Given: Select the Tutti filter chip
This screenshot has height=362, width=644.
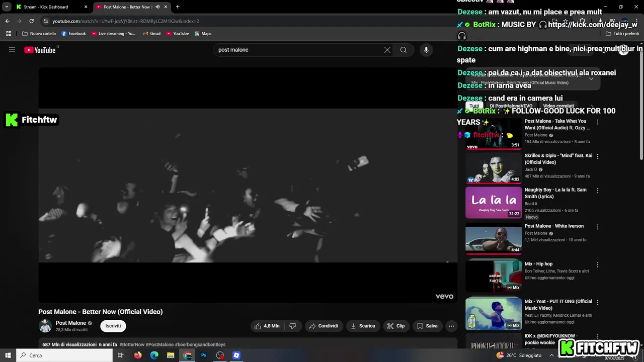Looking at the screenshot, I should coord(474,106).
